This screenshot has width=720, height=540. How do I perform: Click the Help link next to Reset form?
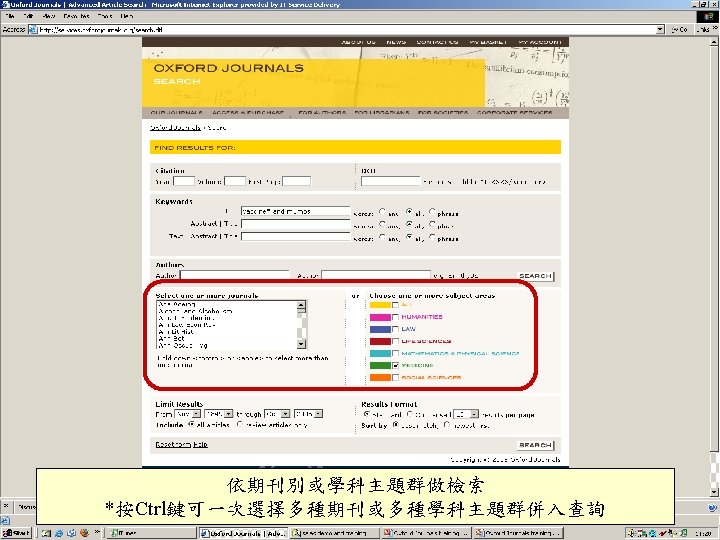200,444
